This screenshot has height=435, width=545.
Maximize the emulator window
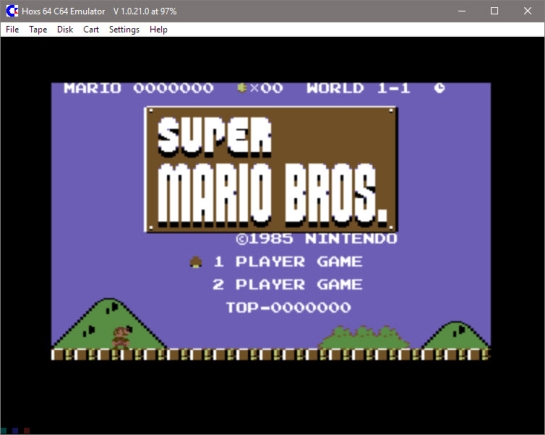pos(494,11)
